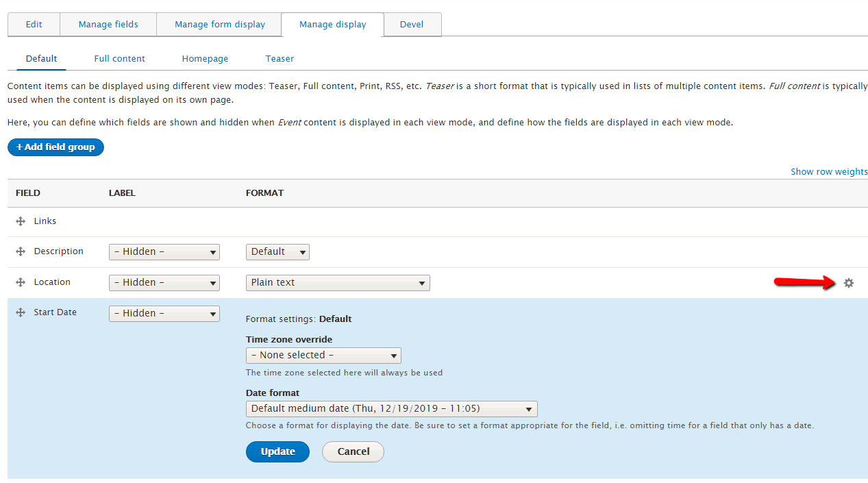Cancel the Start Date format settings
Screen dimensions: 868x483
352,451
